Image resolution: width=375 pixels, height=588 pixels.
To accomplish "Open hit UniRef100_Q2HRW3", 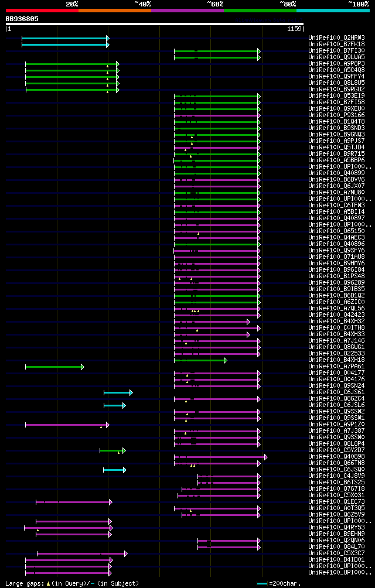I will pos(336,38).
